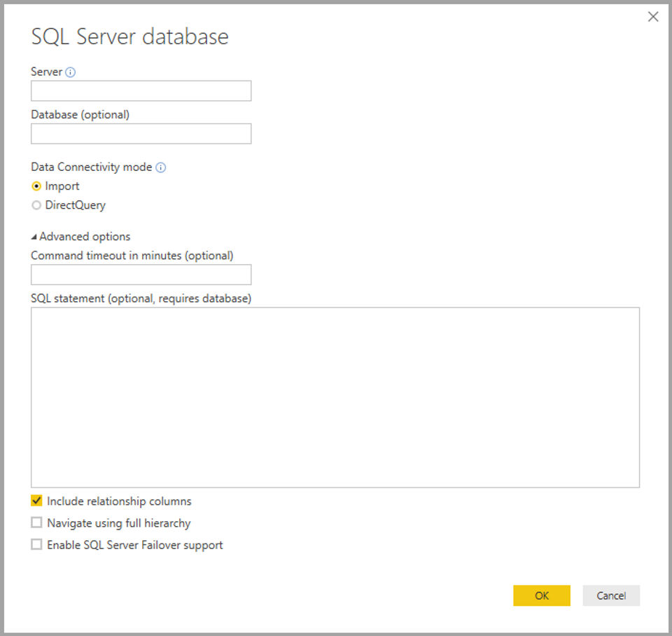Click the SQL statement label text
Screen dimensions: 672x636
[141, 298]
